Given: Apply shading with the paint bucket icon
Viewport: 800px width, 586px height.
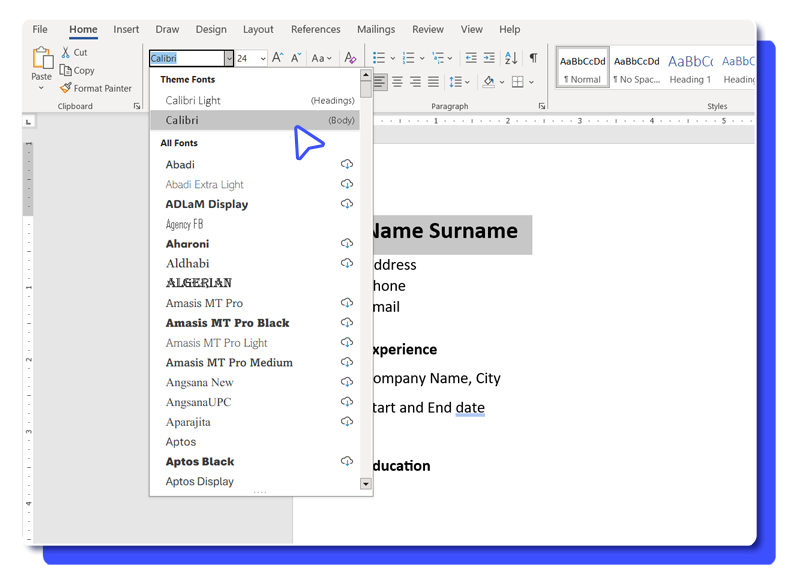Looking at the screenshot, I should 488,82.
